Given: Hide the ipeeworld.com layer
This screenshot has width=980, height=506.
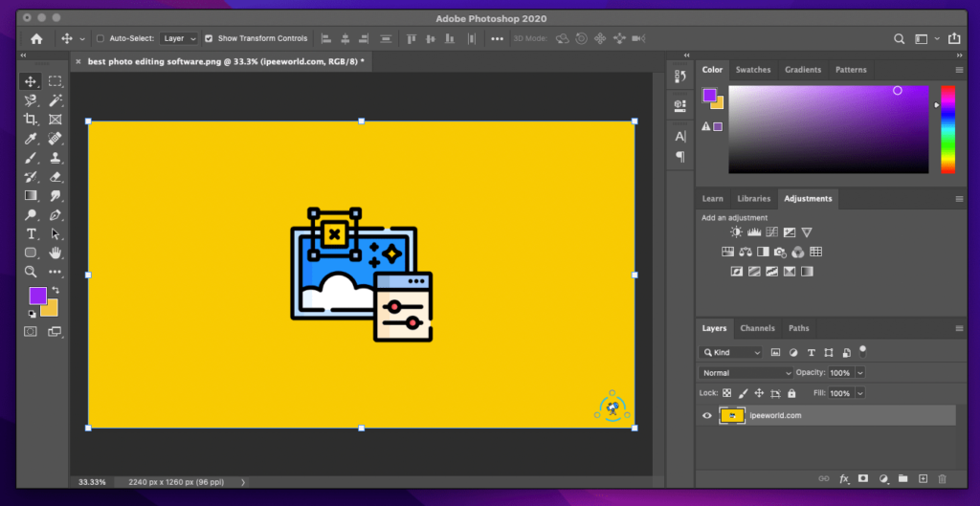Looking at the screenshot, I should (x=707, y=415).
